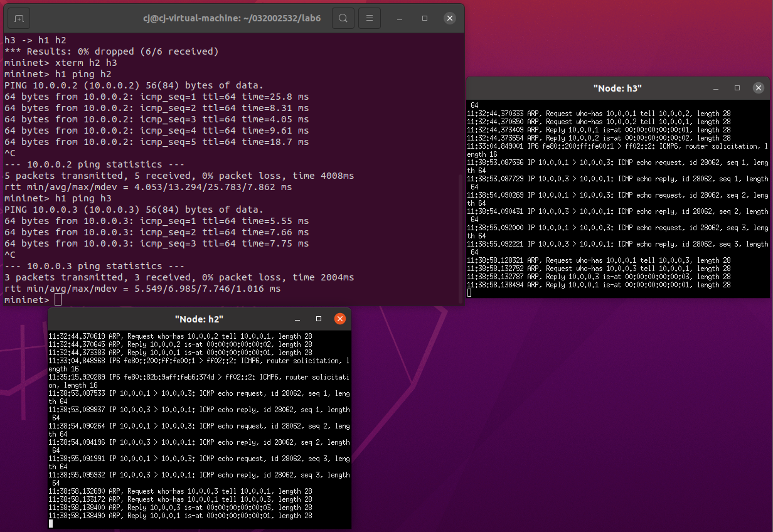
Task: Select h3 ARP line at 11:38:58.138494
Action: click(x=599, y=285)
